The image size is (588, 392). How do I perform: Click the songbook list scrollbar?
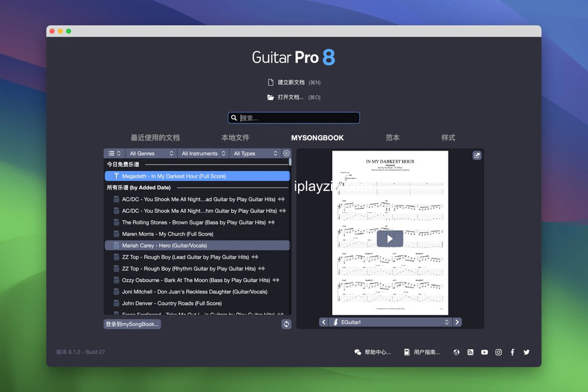(290, 162)
